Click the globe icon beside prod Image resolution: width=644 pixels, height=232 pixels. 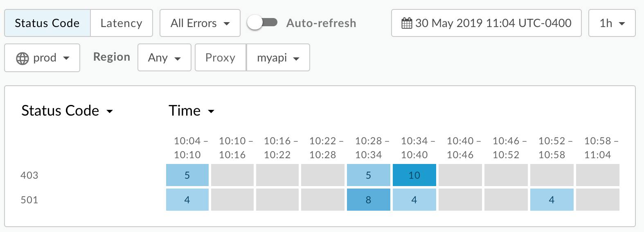point(22,58)
